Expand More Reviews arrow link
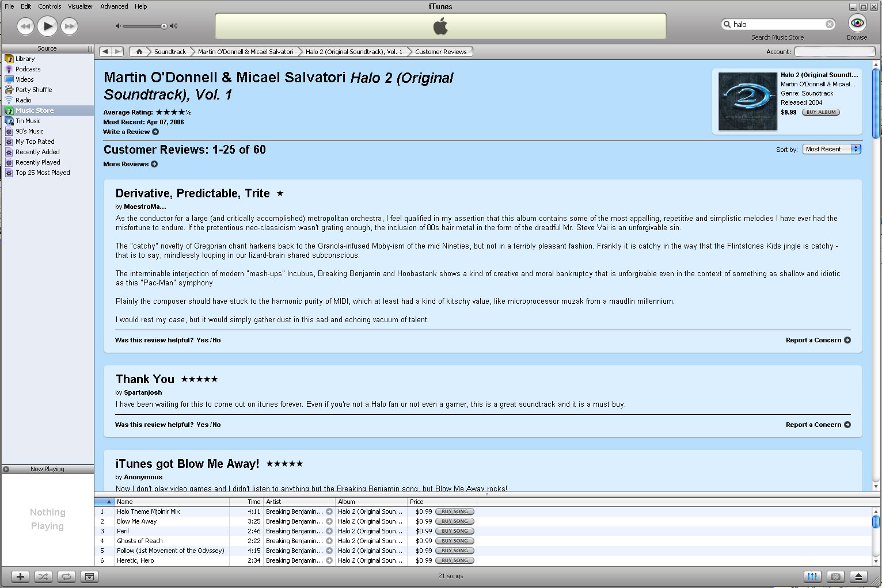The image size is (882, 588). point(154,164)
